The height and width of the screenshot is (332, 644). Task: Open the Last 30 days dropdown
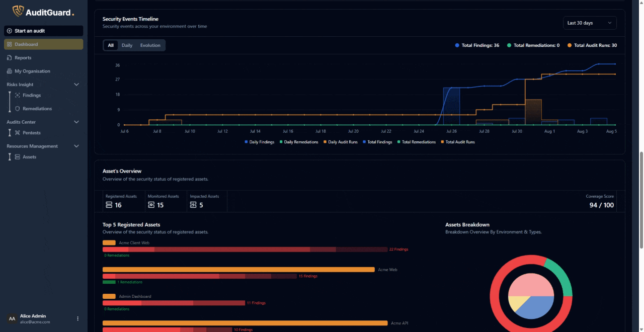(590, 23)
